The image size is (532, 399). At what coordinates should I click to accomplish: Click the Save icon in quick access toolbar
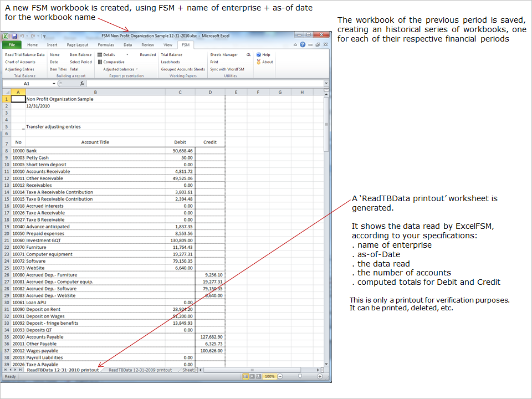14,35
